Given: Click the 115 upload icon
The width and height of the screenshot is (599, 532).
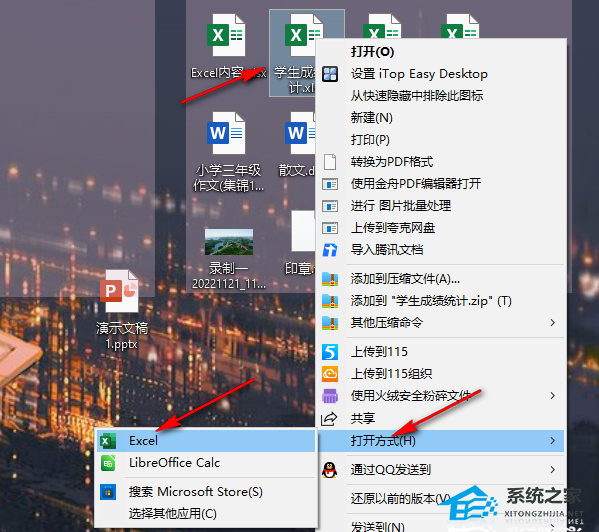Looking at the screenshot, I should 330,352.
